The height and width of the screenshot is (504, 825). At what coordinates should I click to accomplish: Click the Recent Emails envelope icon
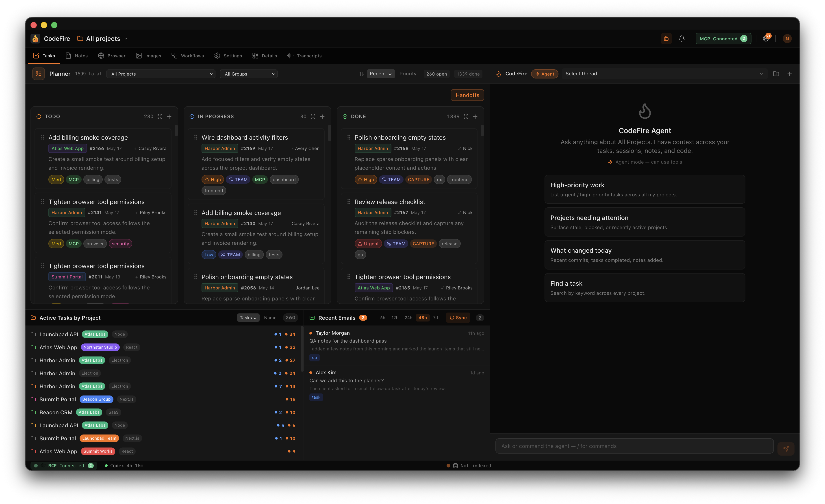tap(312, 318)
